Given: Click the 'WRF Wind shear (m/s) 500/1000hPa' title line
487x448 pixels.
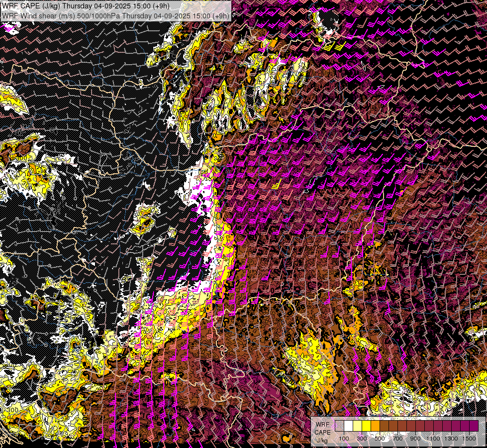Looking at the screenshot, I should 115,16.
